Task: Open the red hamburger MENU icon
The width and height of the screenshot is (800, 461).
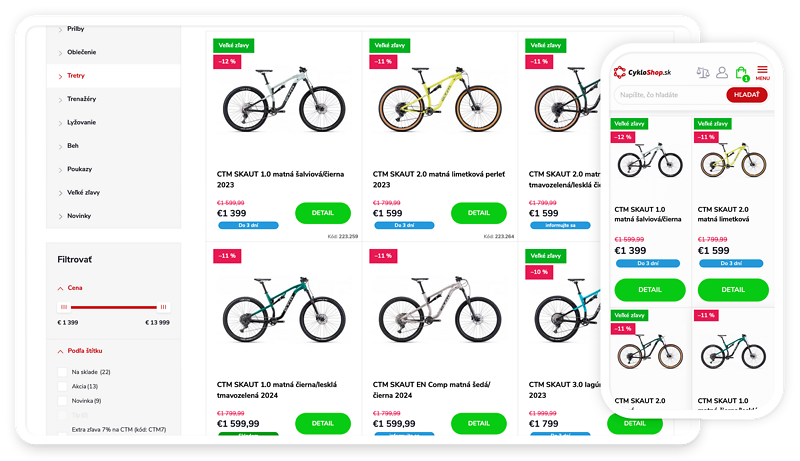Action: click(762, 72)
